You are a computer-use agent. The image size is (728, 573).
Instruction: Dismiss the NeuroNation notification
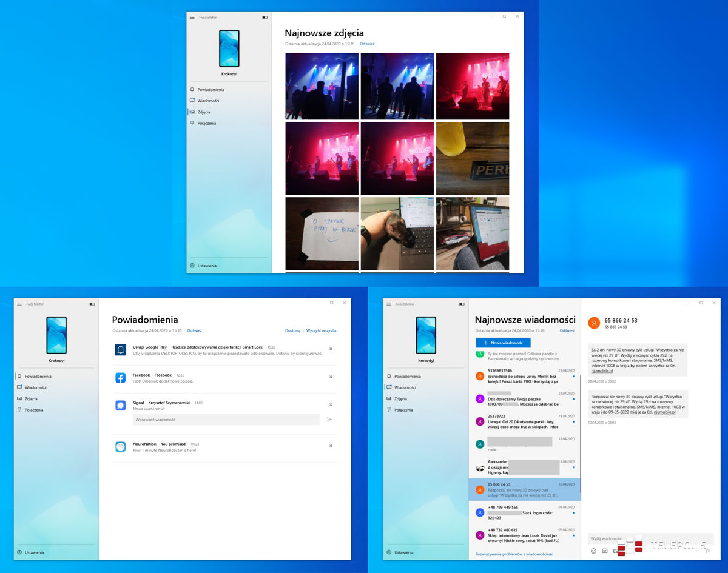(331, 446)
